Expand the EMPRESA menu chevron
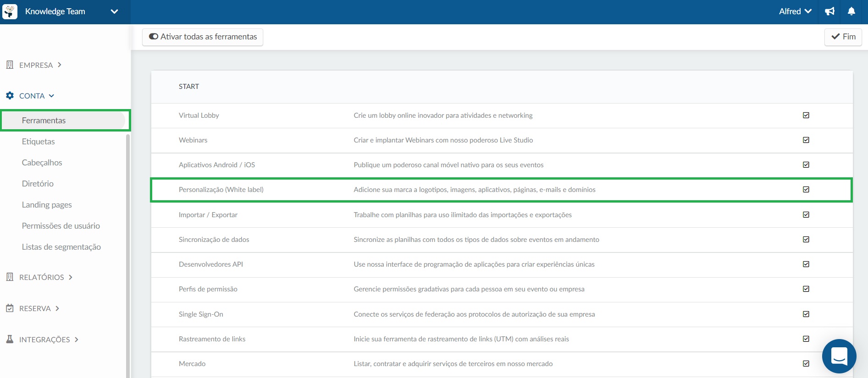This screenshot has height=378, width=868. (60, 65)
